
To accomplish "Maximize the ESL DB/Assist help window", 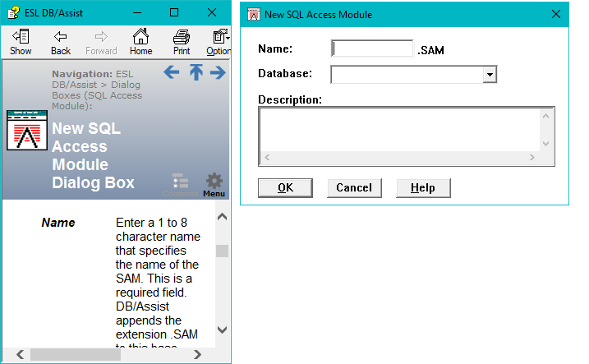I will pos(174,13).
